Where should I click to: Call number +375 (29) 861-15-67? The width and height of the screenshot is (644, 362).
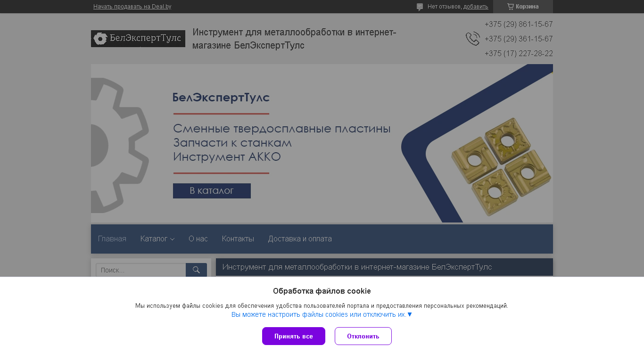[519, 25]
